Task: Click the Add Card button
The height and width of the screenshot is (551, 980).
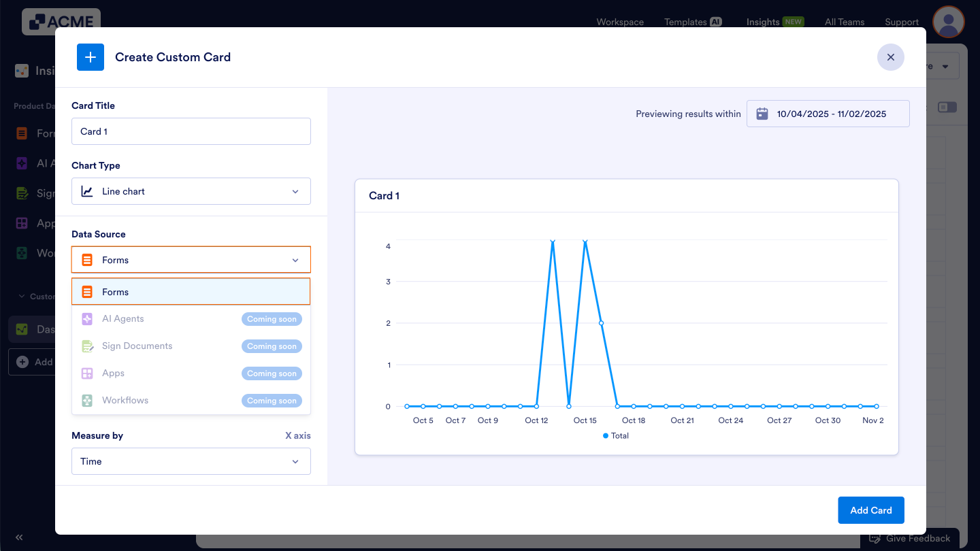Action: 870,510
